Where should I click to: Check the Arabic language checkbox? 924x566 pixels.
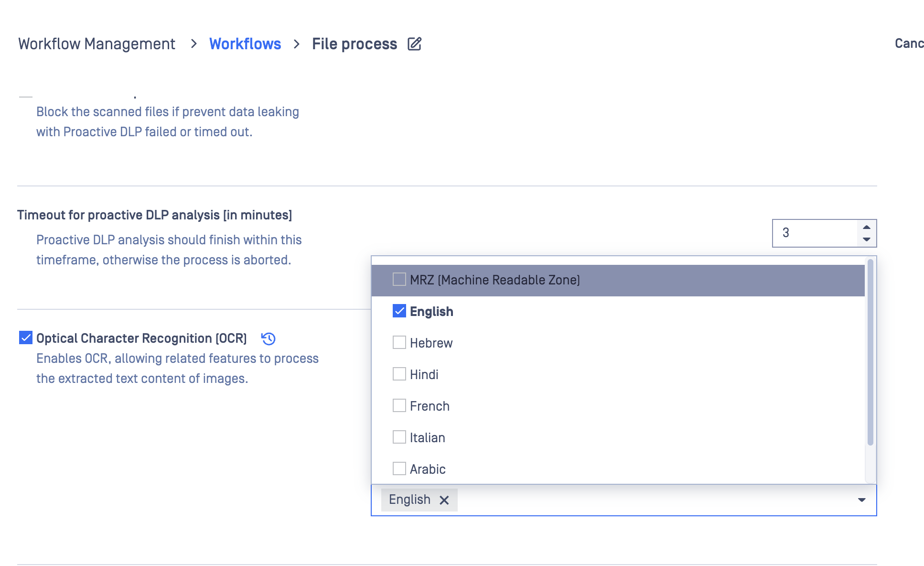pos(399,469)
